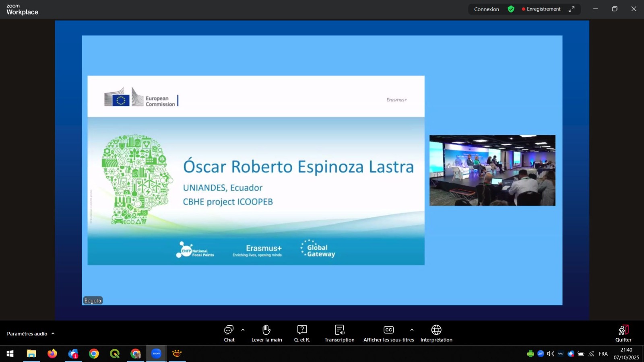
Task: Toggle the full screen arrows icon
Action: pyautogui.click(x=571, y=9)
